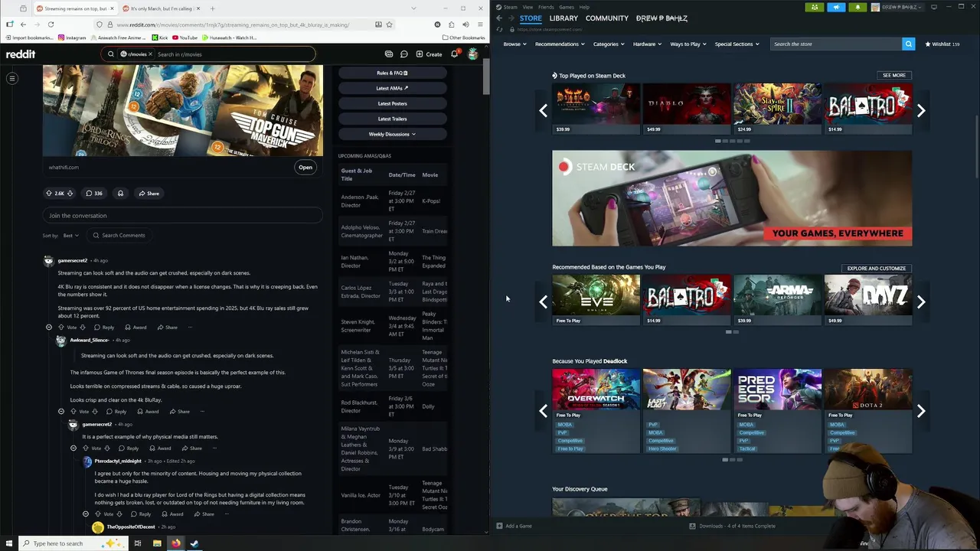Open Steam friends green icon button
The image size is (980, 551).
(815, 7)
